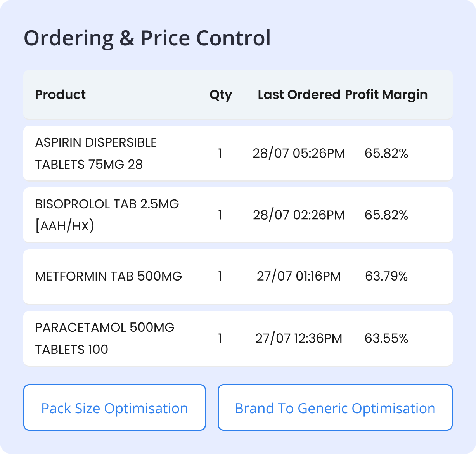The image size is (476, 454).
Task: Open Brand To Generic Optimisation
Action: click(x=335, y=408)
